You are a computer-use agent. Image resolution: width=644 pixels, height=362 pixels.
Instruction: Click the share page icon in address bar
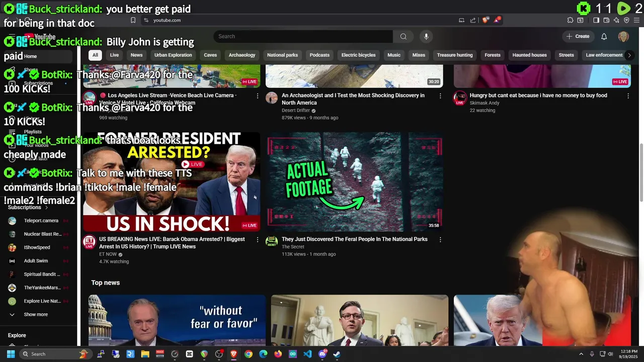coord(473,20)
